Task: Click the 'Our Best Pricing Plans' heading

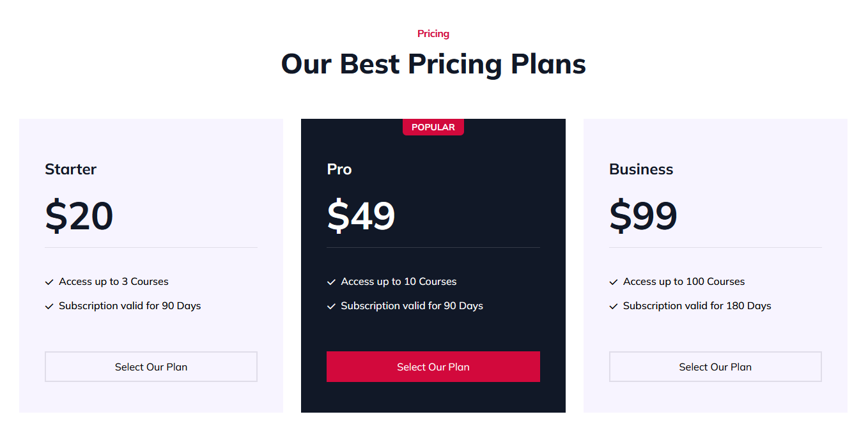Action: tap(433, 64)
